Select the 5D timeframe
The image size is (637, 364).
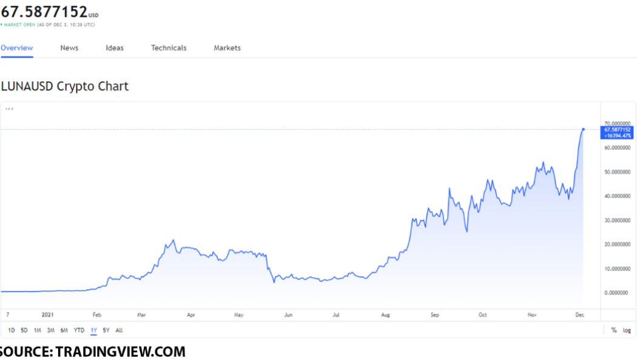click(24, 330)
